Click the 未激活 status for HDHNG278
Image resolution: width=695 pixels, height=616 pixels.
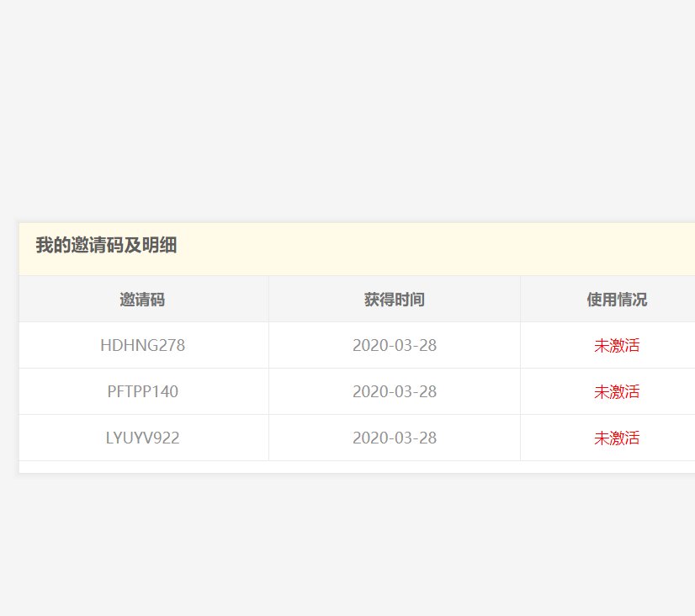point(618,345)
